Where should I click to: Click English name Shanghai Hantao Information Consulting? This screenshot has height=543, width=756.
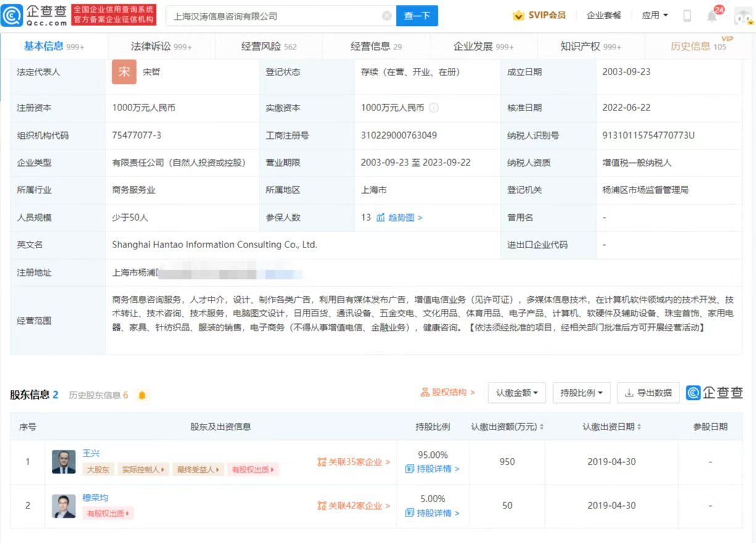(x=215, y=245)
